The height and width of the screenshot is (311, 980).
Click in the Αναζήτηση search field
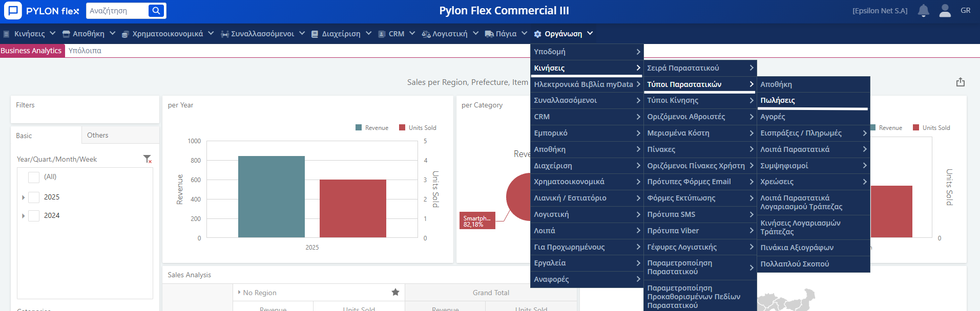118,11
